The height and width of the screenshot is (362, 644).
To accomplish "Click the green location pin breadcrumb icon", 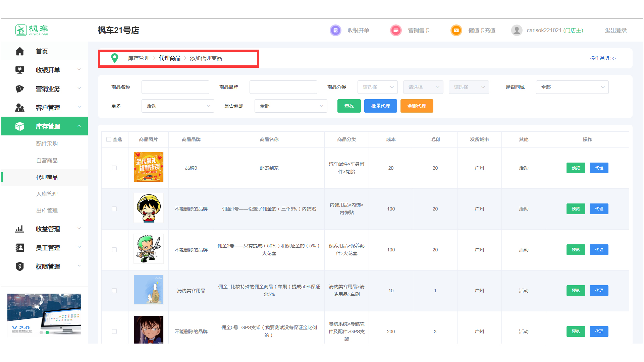I will pyautogui.click(x=115, y=58).
